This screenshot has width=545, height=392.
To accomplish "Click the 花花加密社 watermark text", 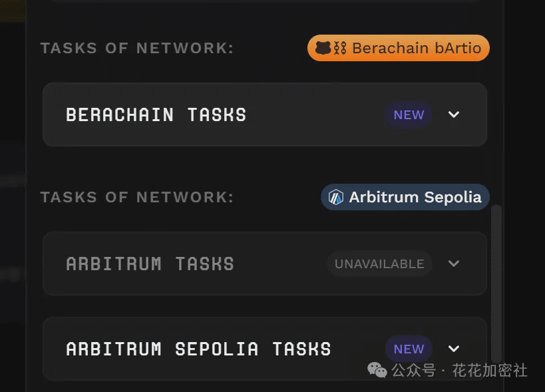I will [490, 370].
